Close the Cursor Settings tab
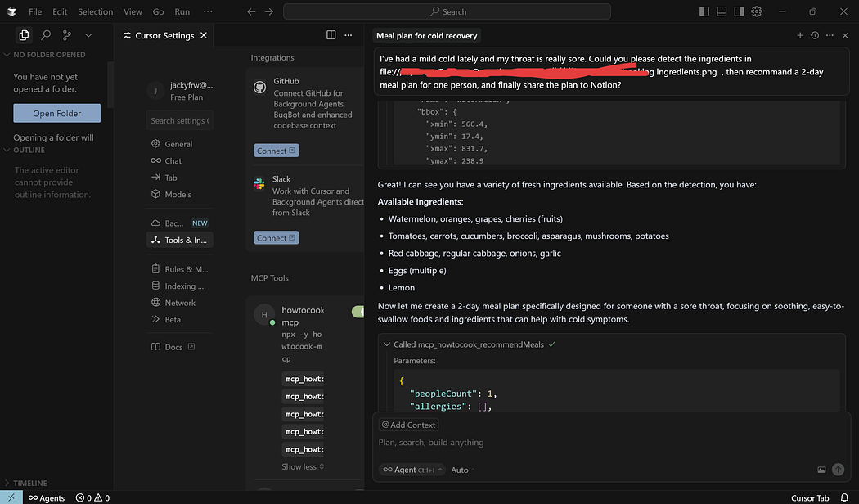 [204, 35]
